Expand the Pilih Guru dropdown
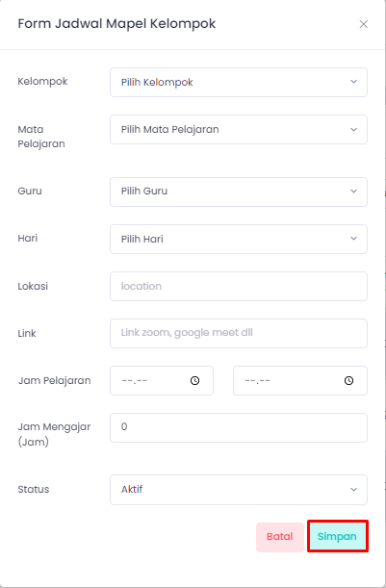 pos(239,192)
